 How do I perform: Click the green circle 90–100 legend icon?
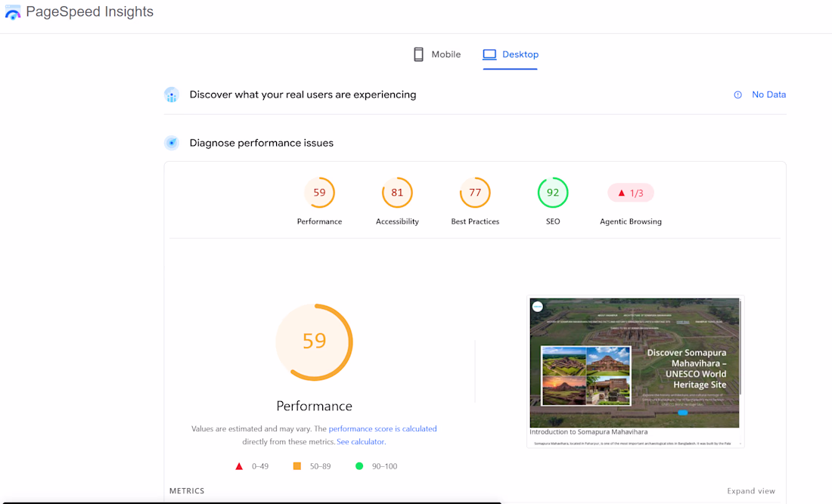click(x=359, y=466)
